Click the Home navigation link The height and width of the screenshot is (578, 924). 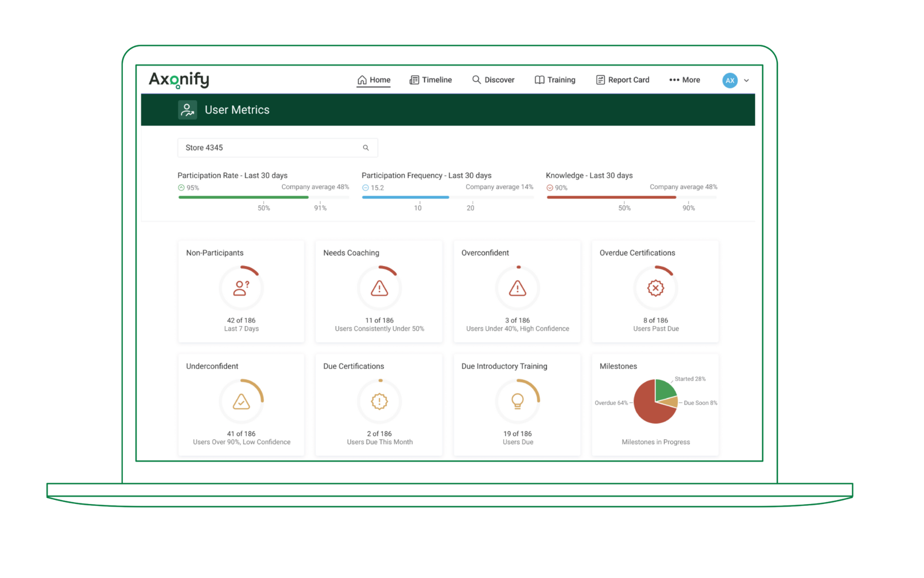click(x=374, y=80)
